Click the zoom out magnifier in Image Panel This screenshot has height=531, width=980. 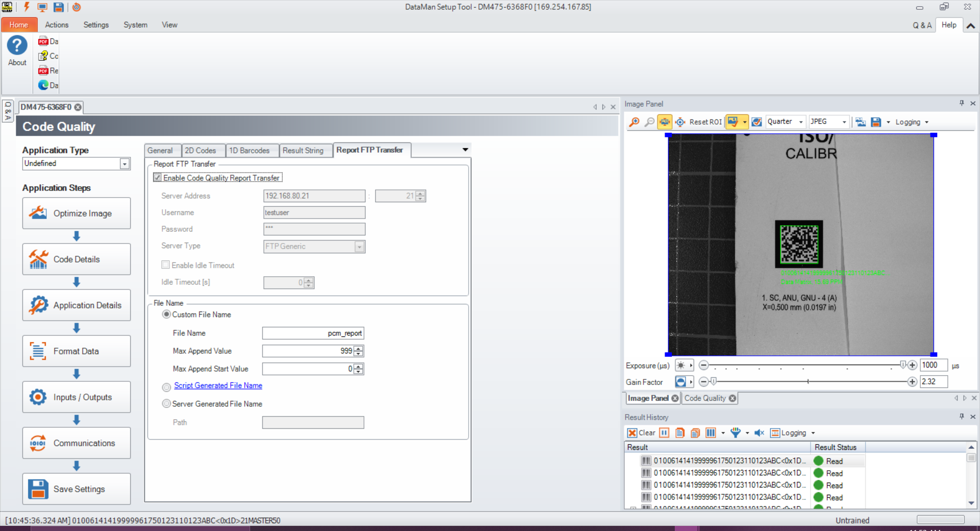pos(649,122)
